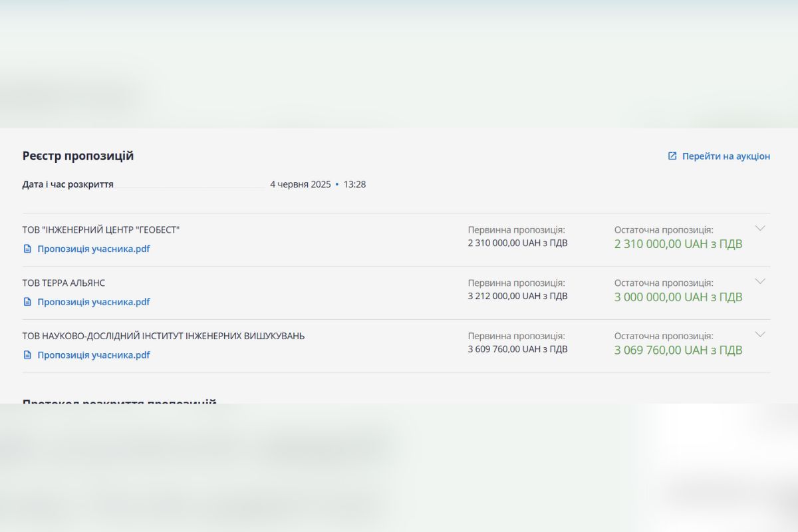
Task: Click the Реєстр пропозицій section heading
Action: pyautogui.click(x=78, y=156)
